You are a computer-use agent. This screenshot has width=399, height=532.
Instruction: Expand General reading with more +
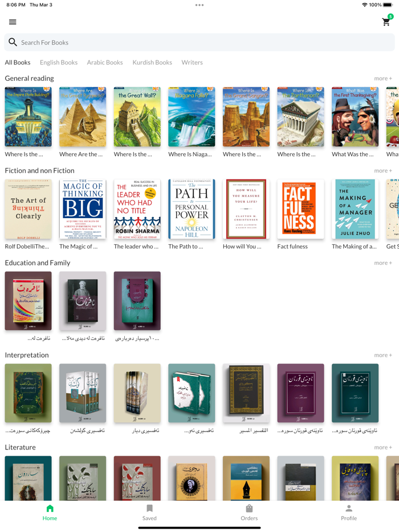(x=383, y=79)
